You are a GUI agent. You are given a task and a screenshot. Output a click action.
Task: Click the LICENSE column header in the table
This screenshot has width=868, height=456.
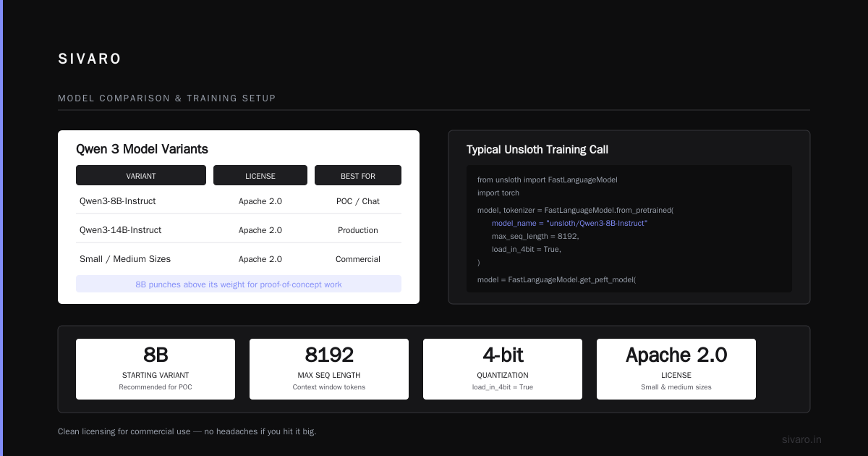tap(260, 176)
